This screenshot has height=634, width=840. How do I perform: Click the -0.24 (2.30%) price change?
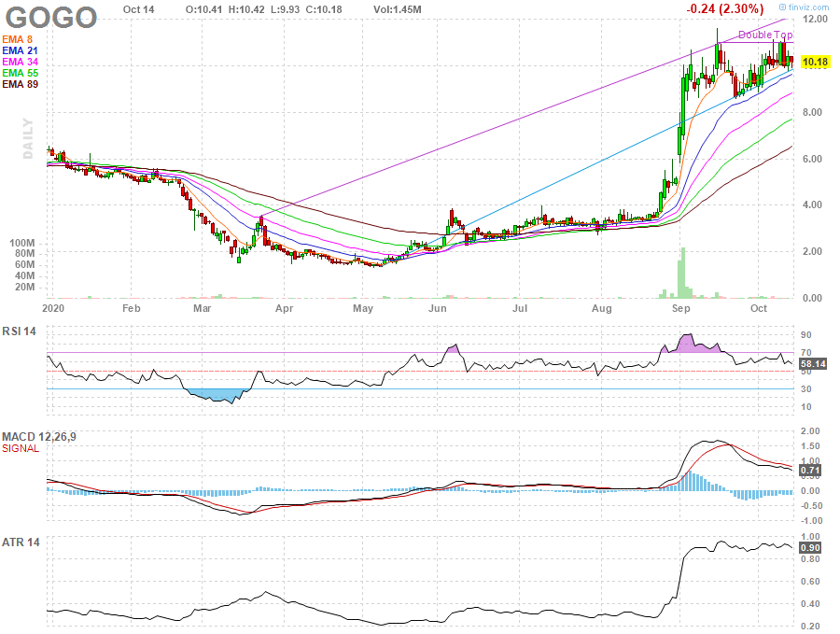[725, 8]
